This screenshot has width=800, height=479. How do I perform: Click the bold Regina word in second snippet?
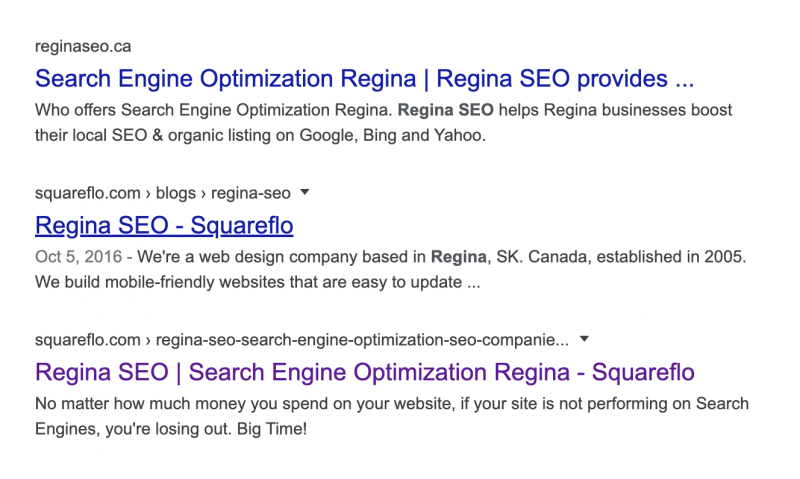coord(458,257)
